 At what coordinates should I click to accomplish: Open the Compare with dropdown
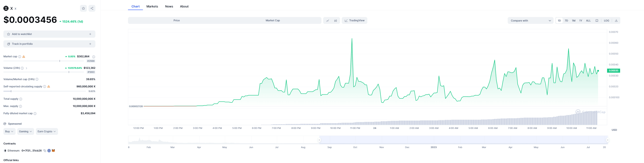coord(531,20)
